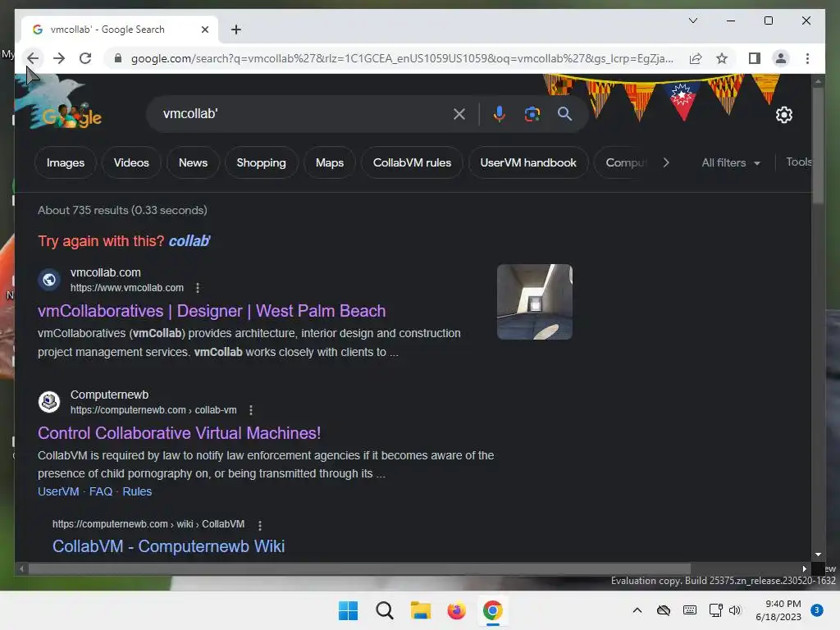Open File Explorer from the taskbar
Image resolution: width=840 pixels, height=630 pixels.
point(421,610)
